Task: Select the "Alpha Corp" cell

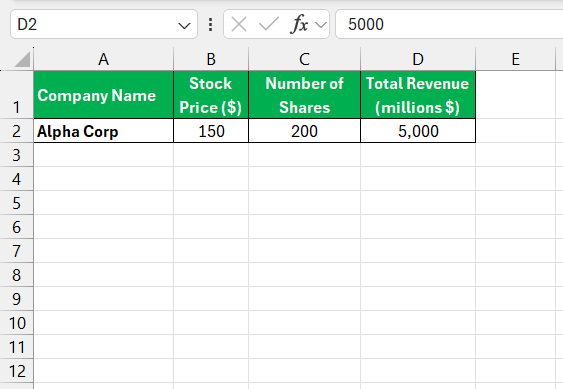Action: (103, 131)
